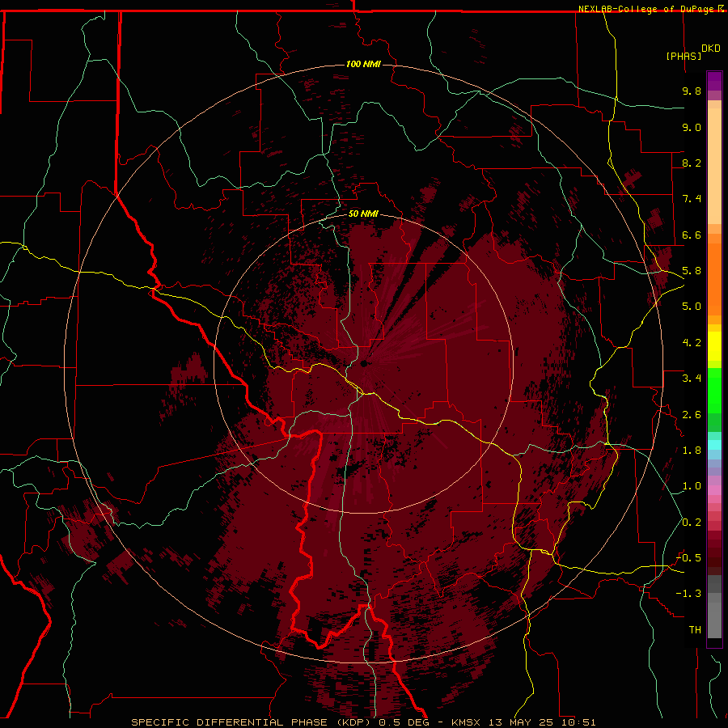Click the yellow segment of color bar
The image size is (728, 728).
(714, 346)
